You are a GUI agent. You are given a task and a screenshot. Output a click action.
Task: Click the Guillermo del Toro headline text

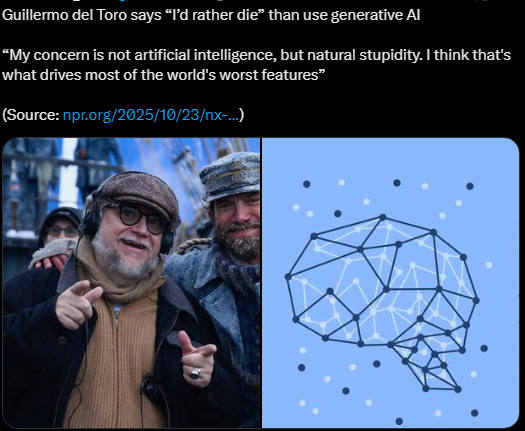point(211,15)
